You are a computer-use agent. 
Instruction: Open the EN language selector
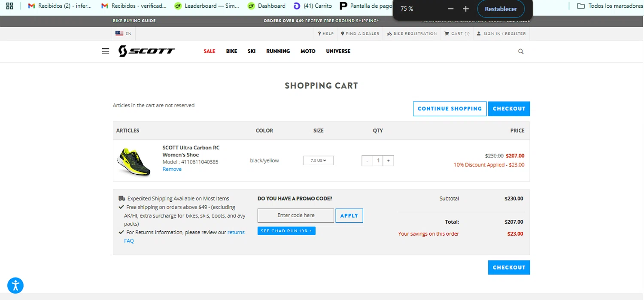coord(123,33)
